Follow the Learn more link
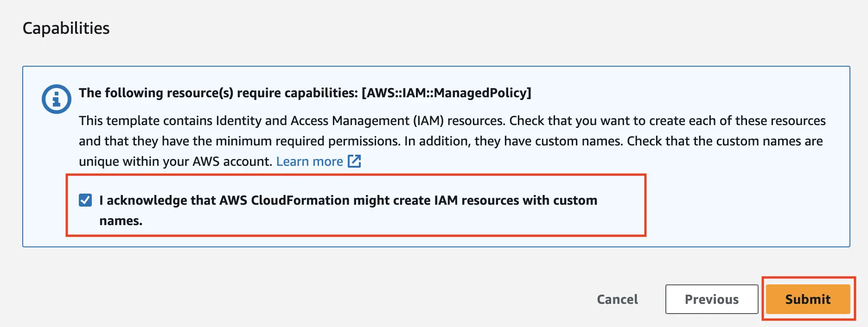The image size is (868, 327). pyautogui.click(x=309, y=161)
